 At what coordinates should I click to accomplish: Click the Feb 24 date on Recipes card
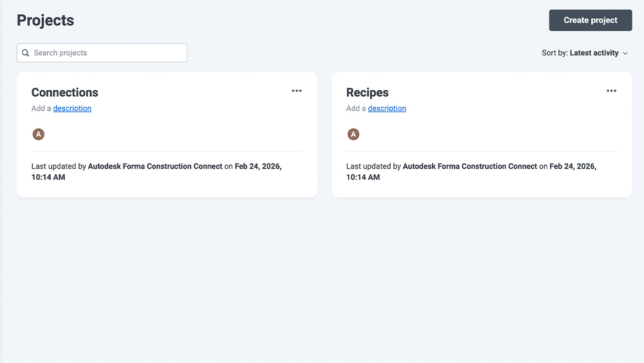click(573, 166)
